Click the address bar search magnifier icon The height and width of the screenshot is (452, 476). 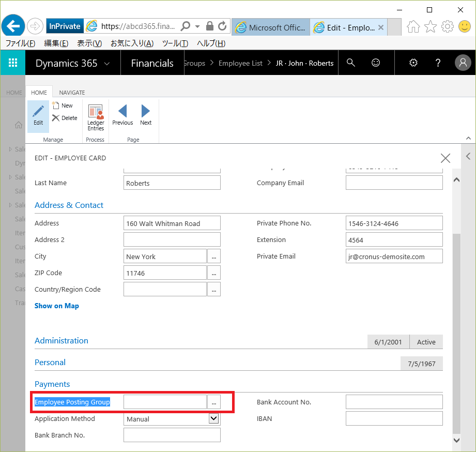click(x=185, y=26)
